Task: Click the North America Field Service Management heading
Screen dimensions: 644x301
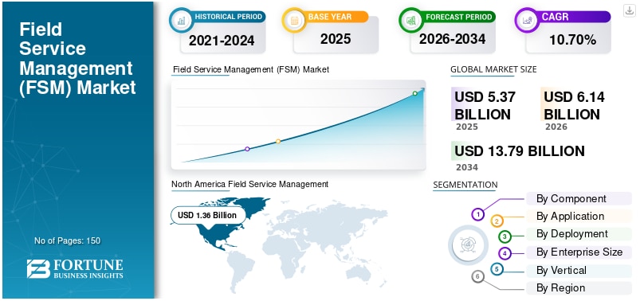Action: pyautogui.click(x=249, y=184)
